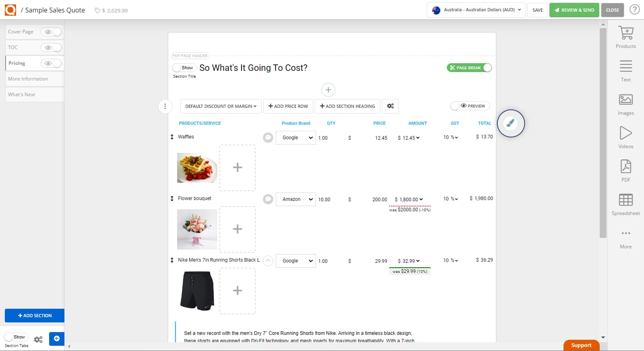
Task: Edit section title So What's It Going To Cost?
Action: point(254,68)
